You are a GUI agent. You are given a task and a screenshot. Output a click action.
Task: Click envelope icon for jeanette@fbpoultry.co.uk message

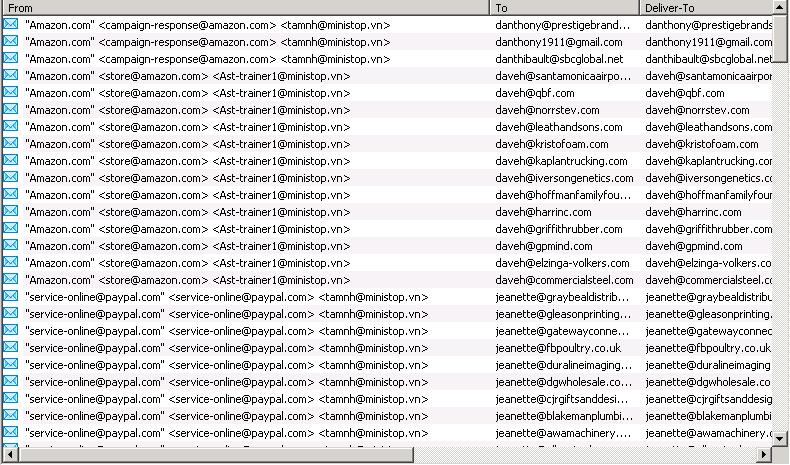click(x=11, y=347)
